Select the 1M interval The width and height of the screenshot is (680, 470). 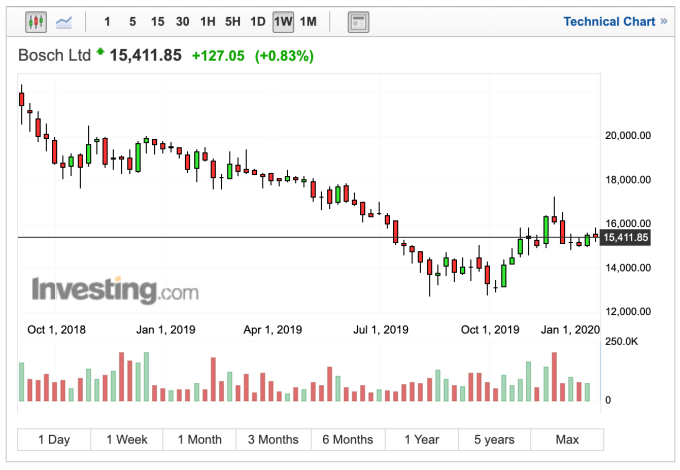tap(308, 22)
